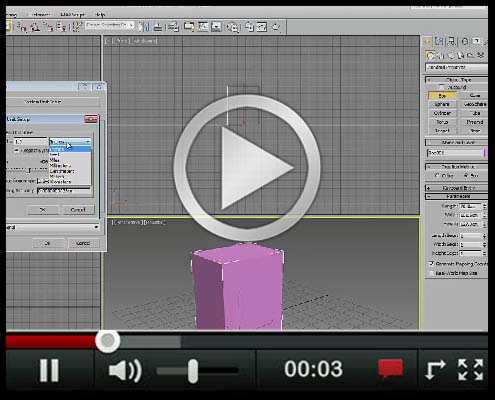Viewport: 495px width, 400px height.
Task: Click the video progress scrubber knob
Action: coord(107,341)
